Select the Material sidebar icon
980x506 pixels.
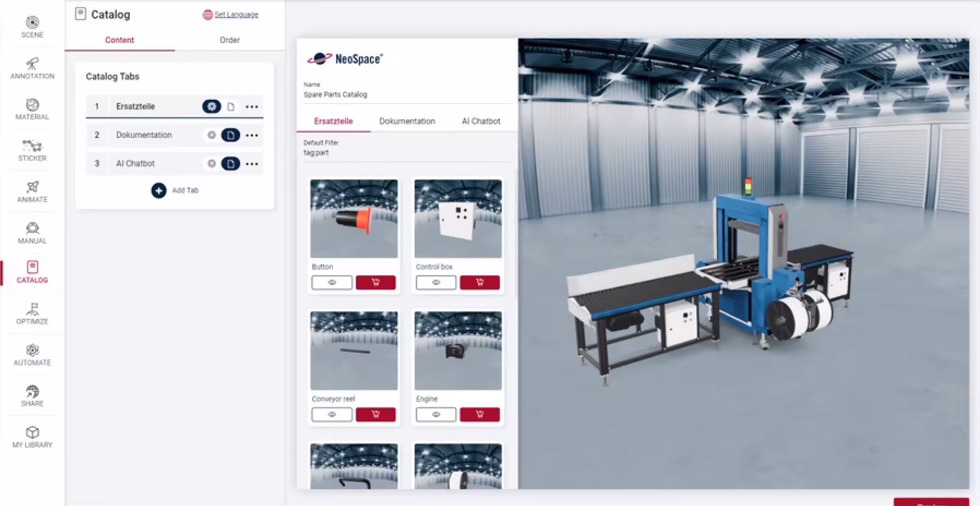tap(32, 109)
